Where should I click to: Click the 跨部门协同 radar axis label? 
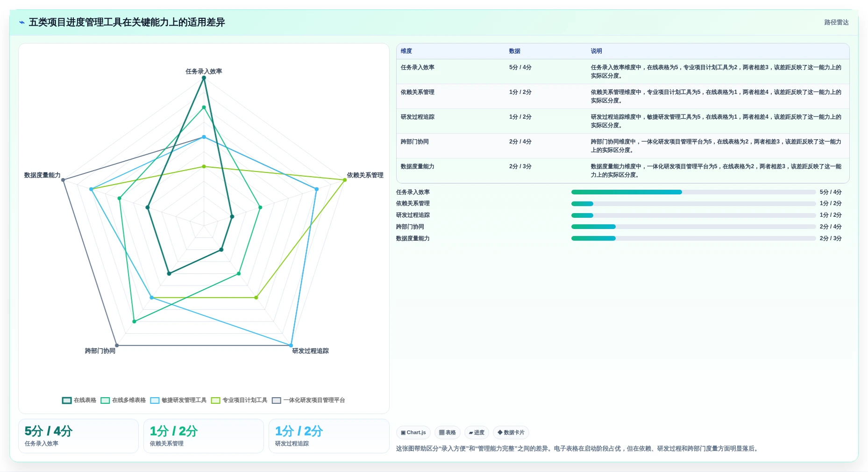click(x=100, y=351)
